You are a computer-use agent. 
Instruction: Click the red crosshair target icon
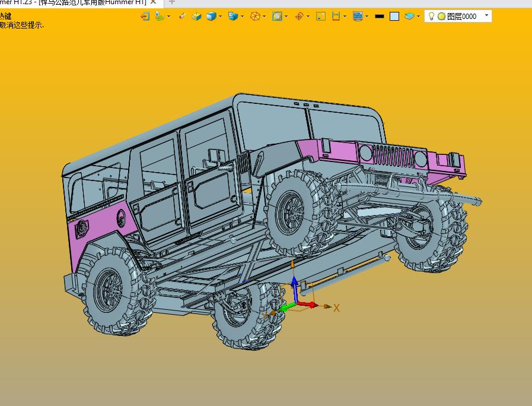tap(299, 16)
